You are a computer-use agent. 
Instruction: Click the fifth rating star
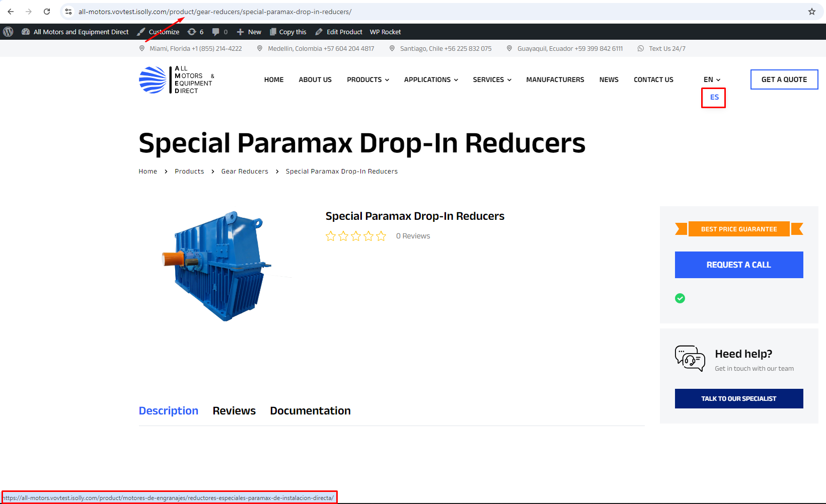tap(381, 236)
